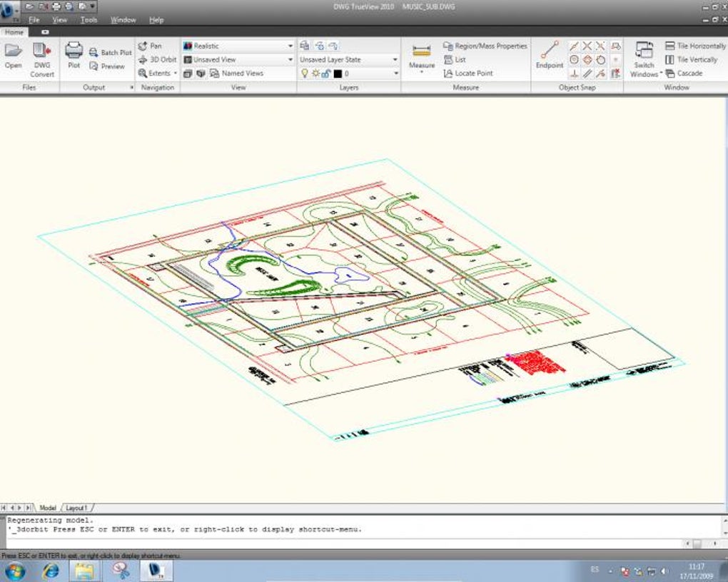Click the black layer color swatch
Viewport: 728px width, 582px height.
click(x=338, y=73)
